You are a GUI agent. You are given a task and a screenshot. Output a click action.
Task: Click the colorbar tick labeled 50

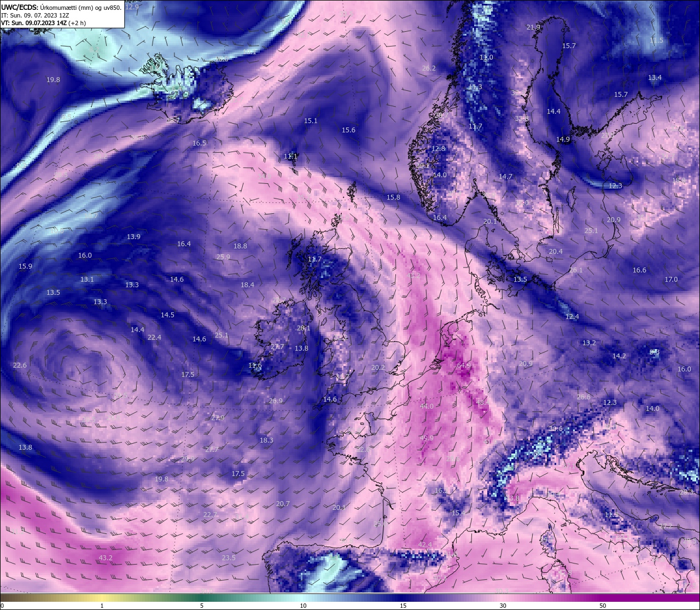pyautogui.click(x=602, y=606)
